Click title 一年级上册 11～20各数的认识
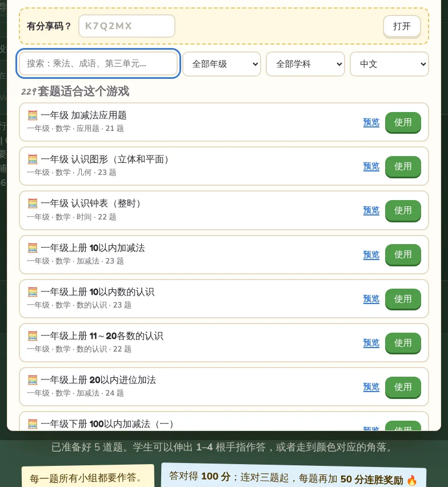This screenshot has height=487, width=448. 102,336
